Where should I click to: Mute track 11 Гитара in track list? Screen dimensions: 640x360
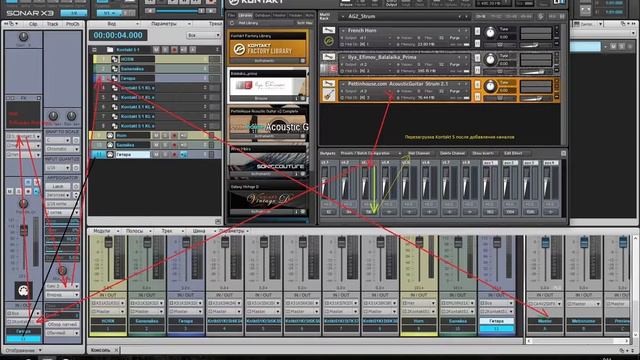click(x=156, y=154)
